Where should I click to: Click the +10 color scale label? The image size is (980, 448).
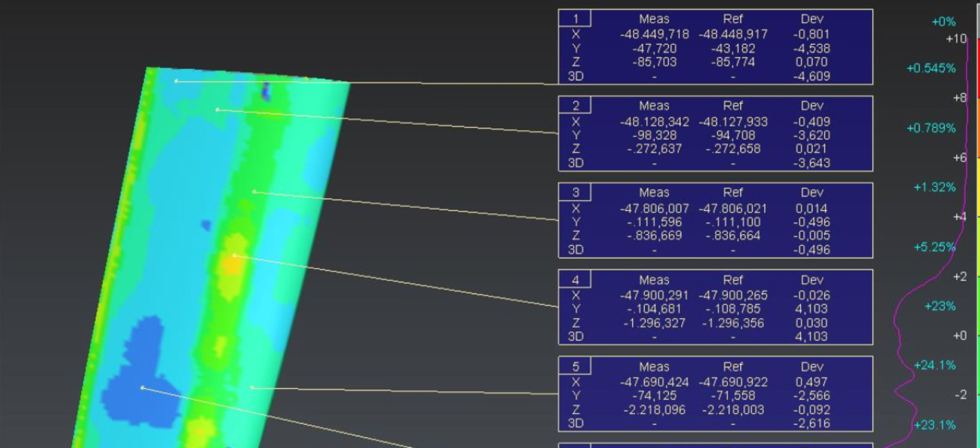pyautogui.click(x=955, y=39)
